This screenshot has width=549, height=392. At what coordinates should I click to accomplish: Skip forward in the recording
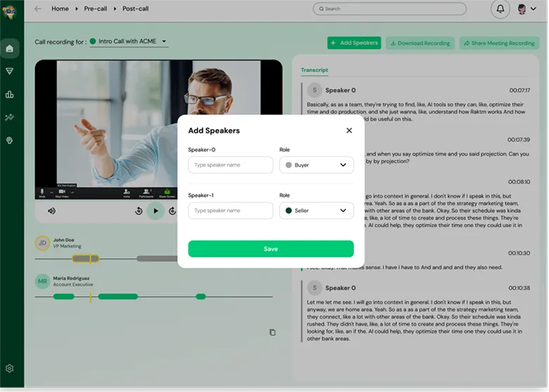tap(173, 211)
